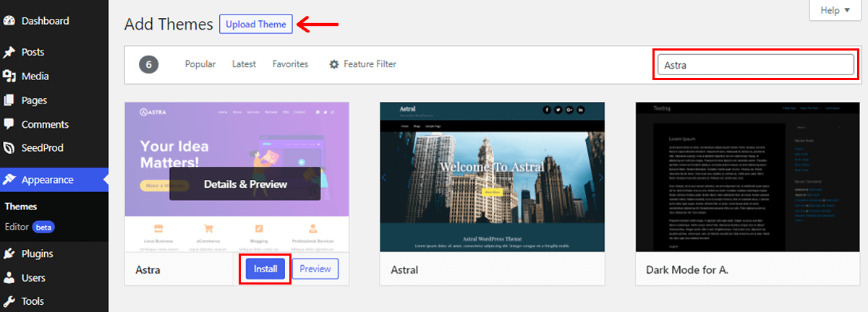The height and width of the screenshot is (312, 868).
Task: Open the Astral theme screenshot thumbnail
Action: [491, 177]
